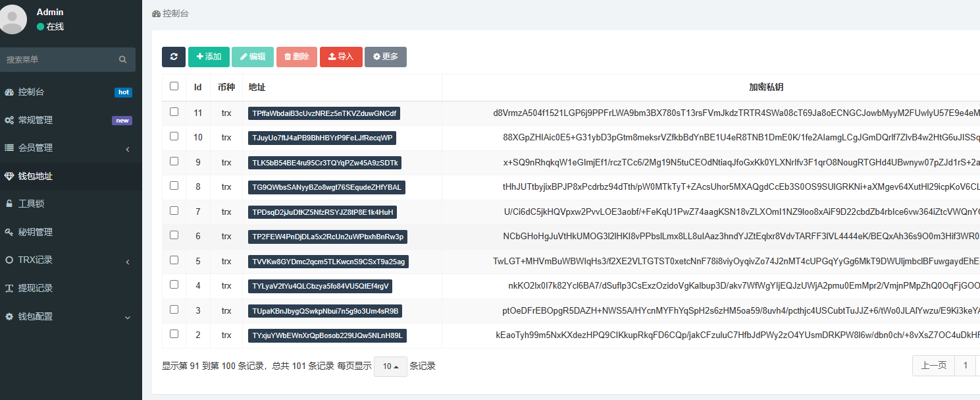Click the green 添加 button

pyautogui.click(x=209, y=57)
